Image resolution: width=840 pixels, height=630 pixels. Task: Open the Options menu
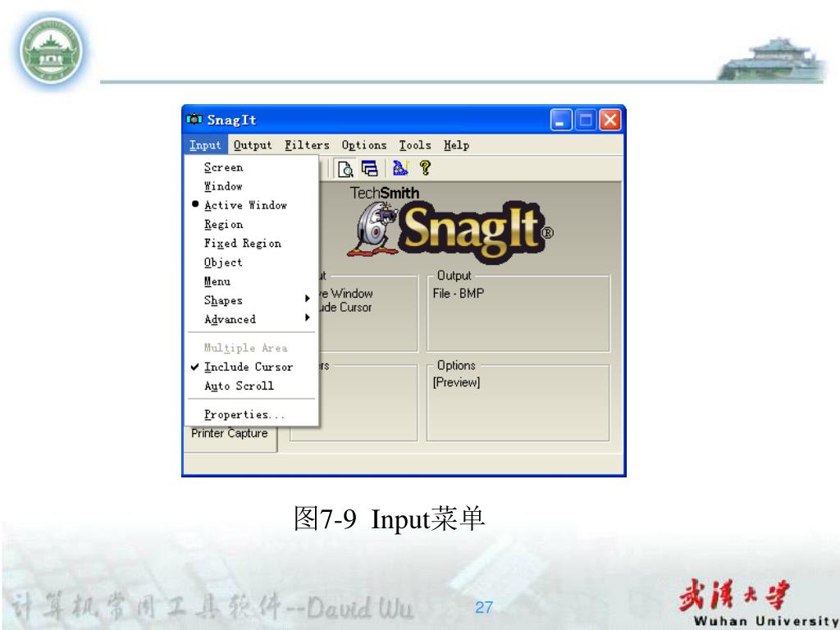tap(364, 145)
